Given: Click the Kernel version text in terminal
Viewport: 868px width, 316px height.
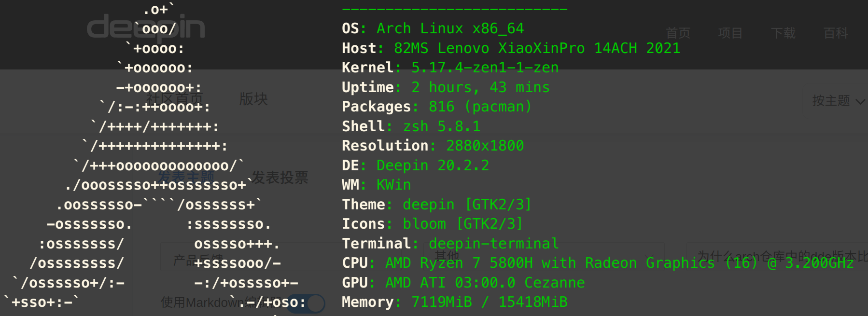Looking at the screenshot, I should (x=485, y=68).
